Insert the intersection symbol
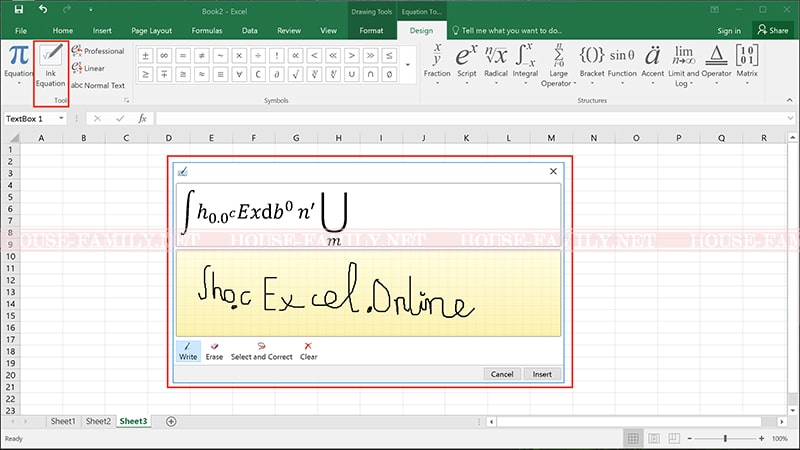The width and height of the screenshot is (800, 450). coord(370,74)
